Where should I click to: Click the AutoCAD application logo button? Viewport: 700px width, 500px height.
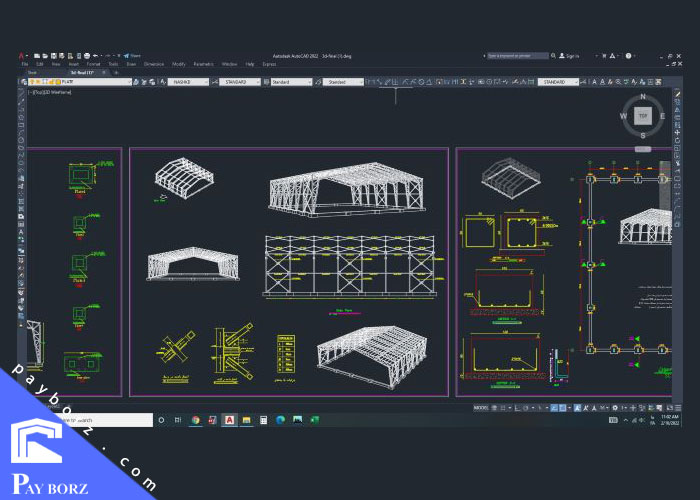coord(22,56)
